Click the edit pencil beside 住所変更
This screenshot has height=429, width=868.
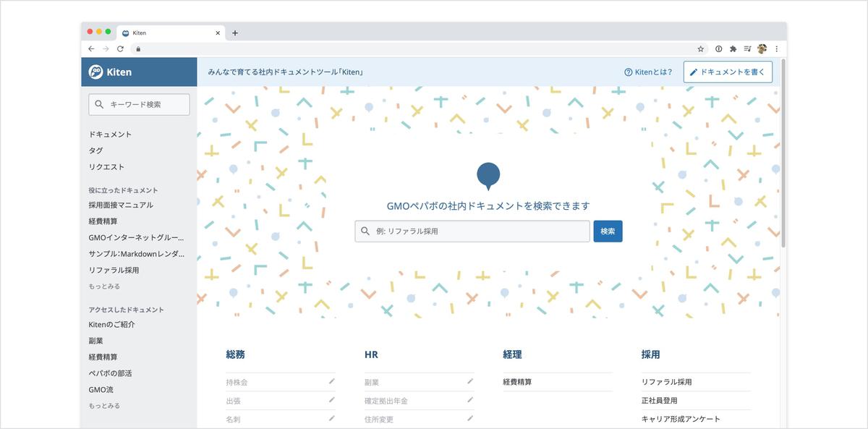(471, 417)
